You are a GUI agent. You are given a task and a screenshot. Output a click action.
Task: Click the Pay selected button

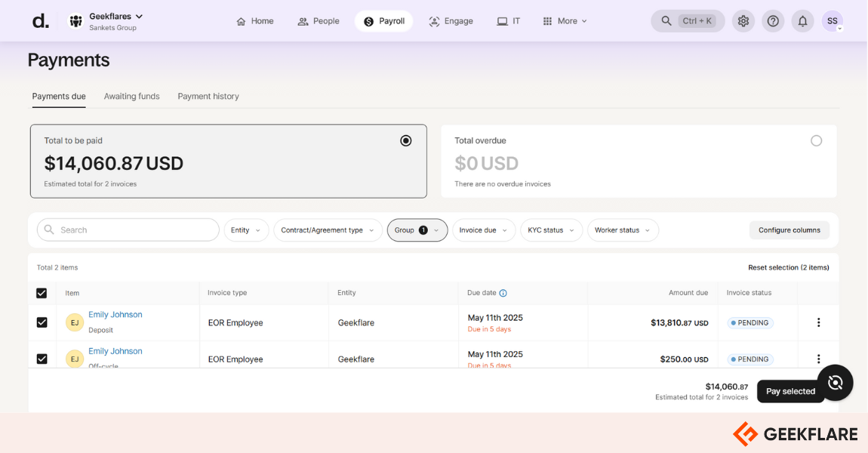pyautogui.click(x=790, y=391)
